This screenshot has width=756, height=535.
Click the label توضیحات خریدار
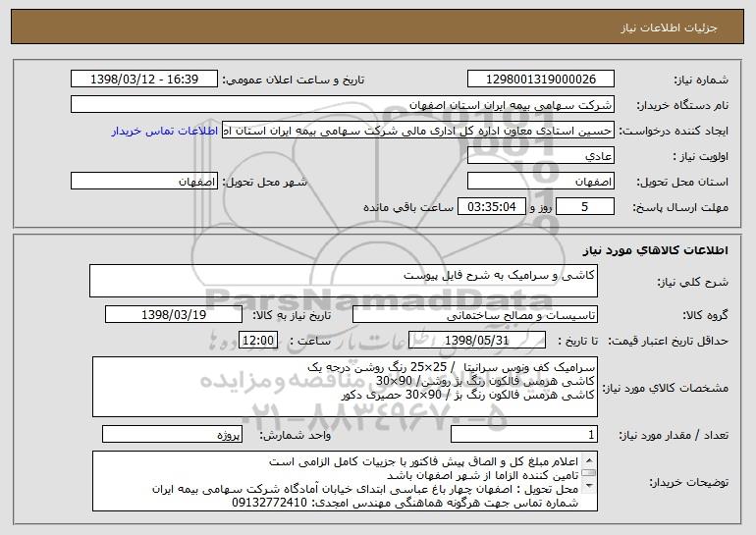(x=688, y=482)
